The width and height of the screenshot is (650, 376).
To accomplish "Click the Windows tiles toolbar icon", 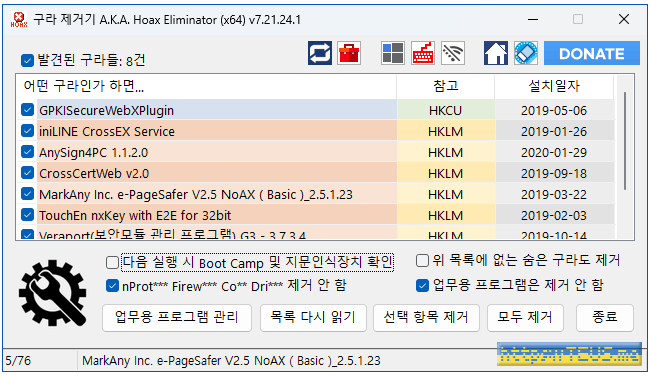I will (393, 53).
